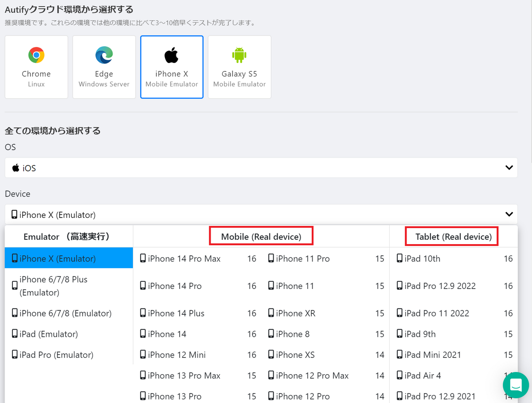532x403 pixels.
Task: Click the Android robot icon
Action: [x=239, y=55]
